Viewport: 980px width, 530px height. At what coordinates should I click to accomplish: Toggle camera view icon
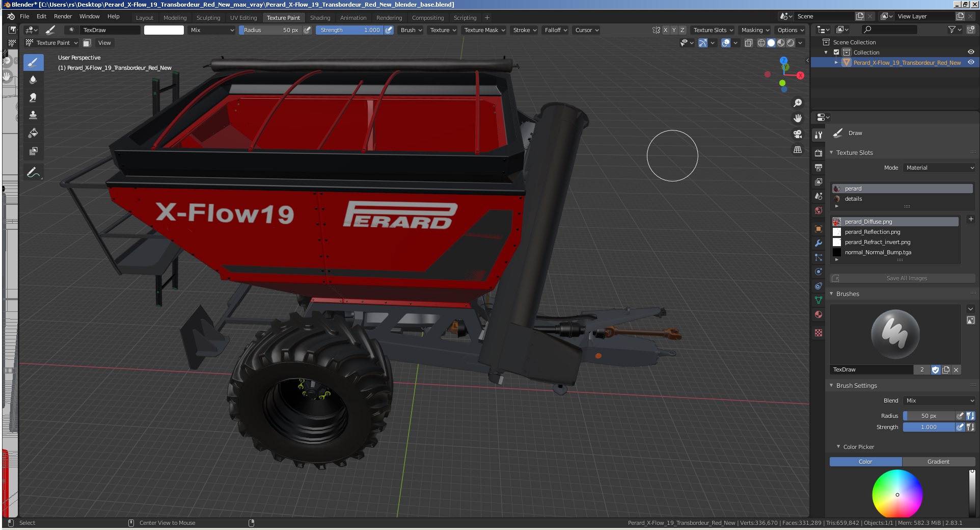(798, 134)
